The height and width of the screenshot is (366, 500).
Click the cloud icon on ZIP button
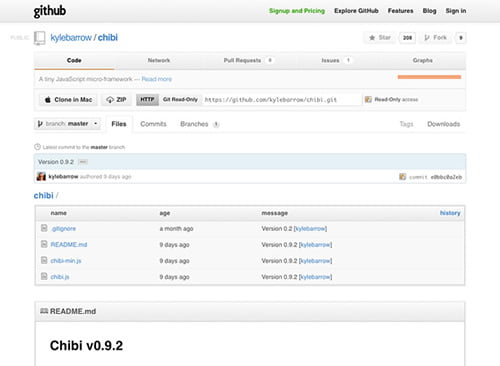point(110,100)
